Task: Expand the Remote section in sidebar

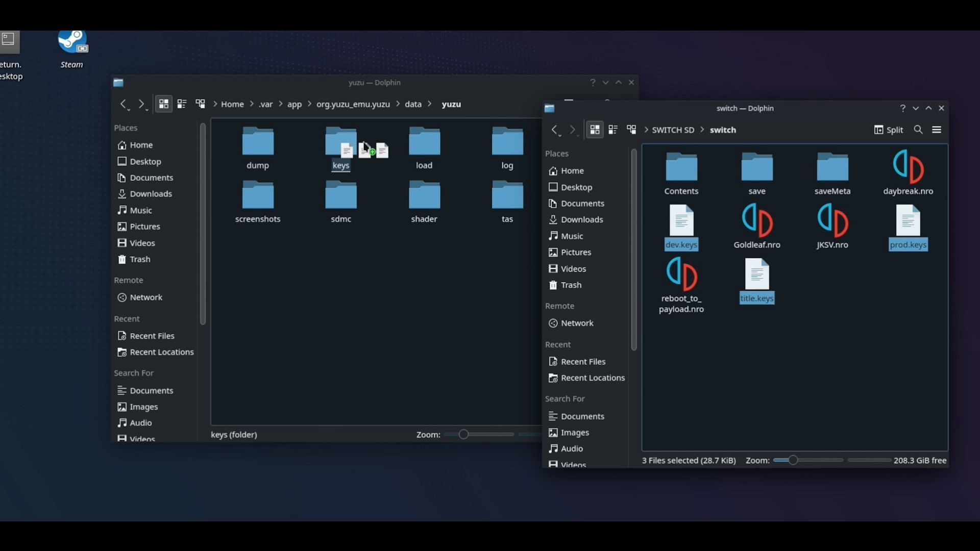Action: [129, 280]
